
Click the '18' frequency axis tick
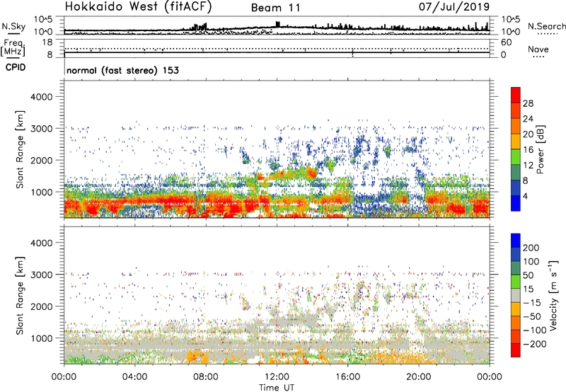point(47,42)
